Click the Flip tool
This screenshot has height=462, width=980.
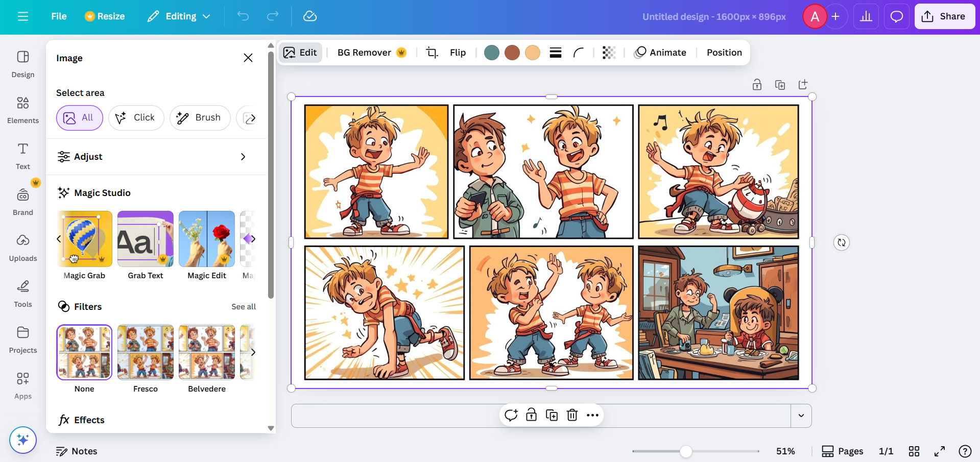(x=458, y=52)
